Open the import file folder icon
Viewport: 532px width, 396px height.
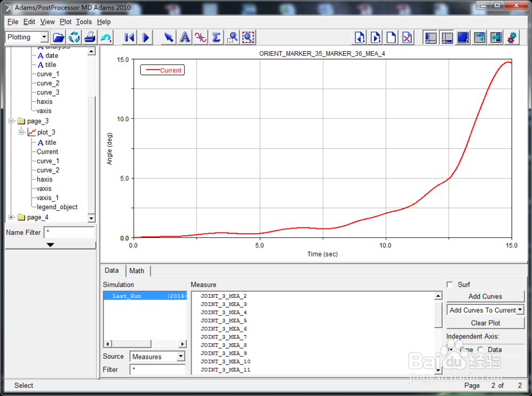coord(59,37)
